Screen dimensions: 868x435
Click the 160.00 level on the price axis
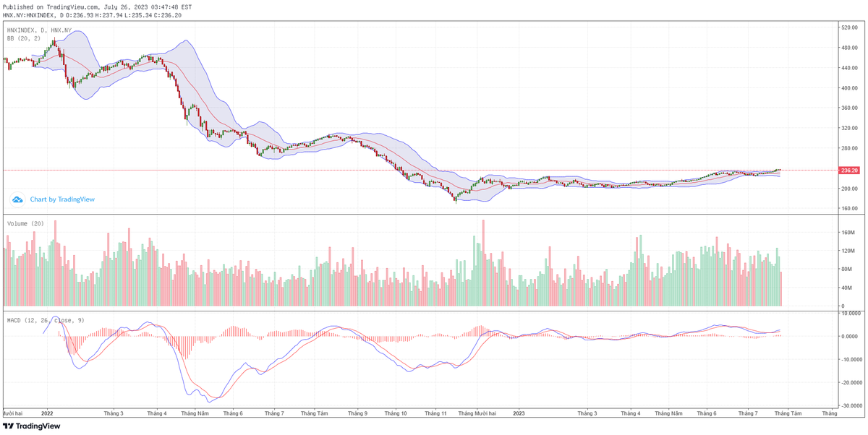848,209
